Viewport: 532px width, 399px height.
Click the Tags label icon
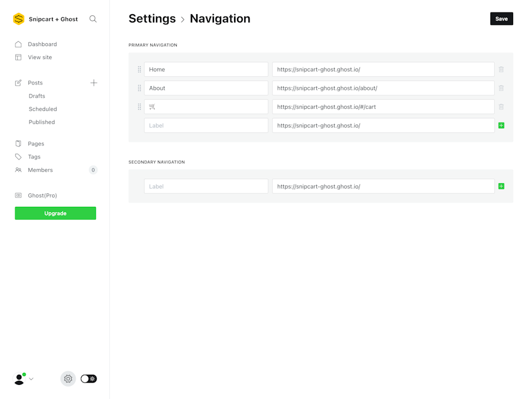(x=18, y=157)
